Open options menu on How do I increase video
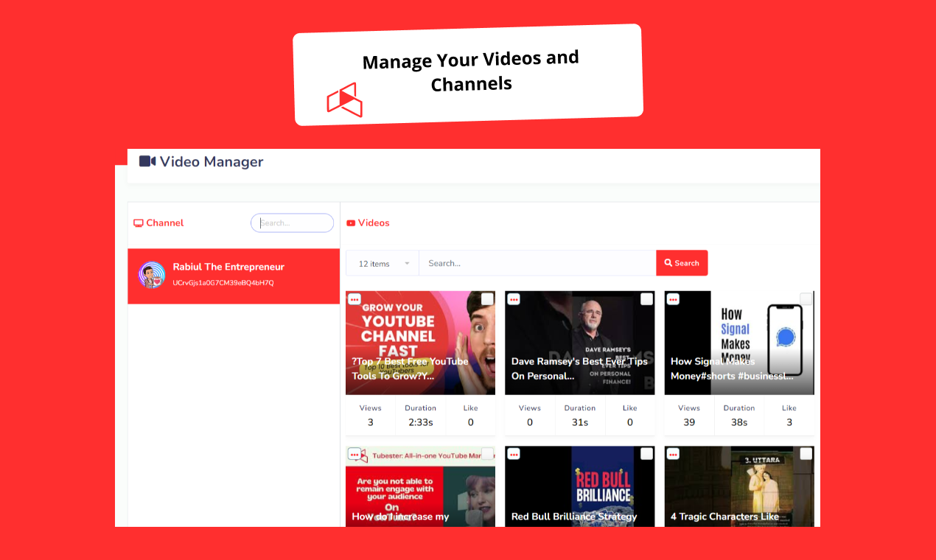Viewport: 936px width, 560px height. coord(355,454)
